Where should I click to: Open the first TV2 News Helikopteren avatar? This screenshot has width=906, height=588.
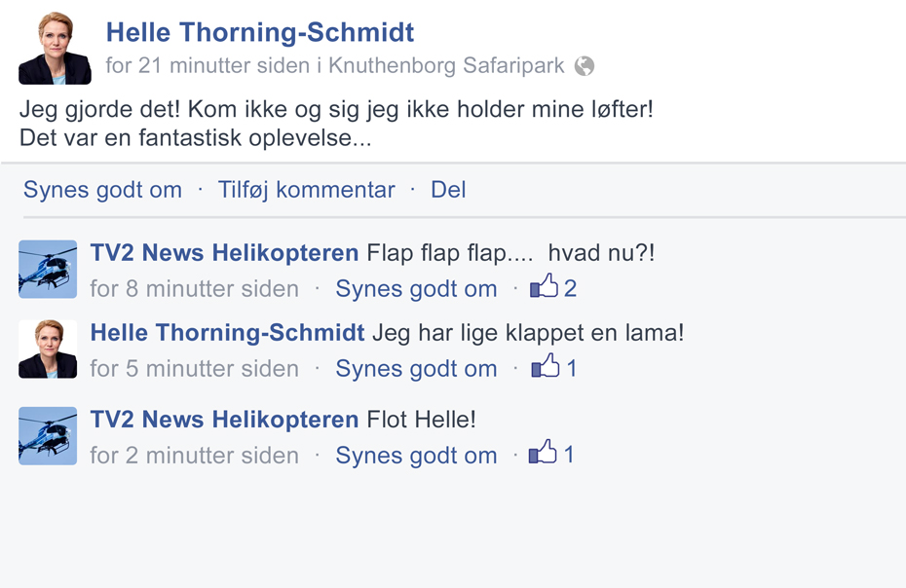[x=48, y=269]
